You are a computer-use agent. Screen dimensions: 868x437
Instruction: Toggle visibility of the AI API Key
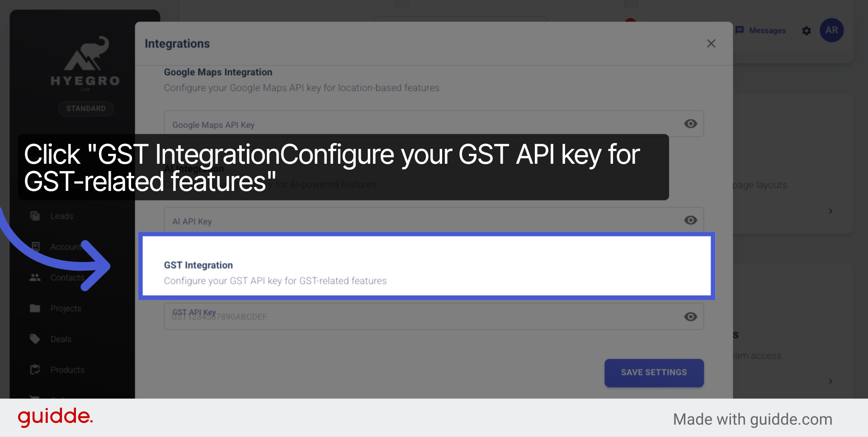coord(690,220)
